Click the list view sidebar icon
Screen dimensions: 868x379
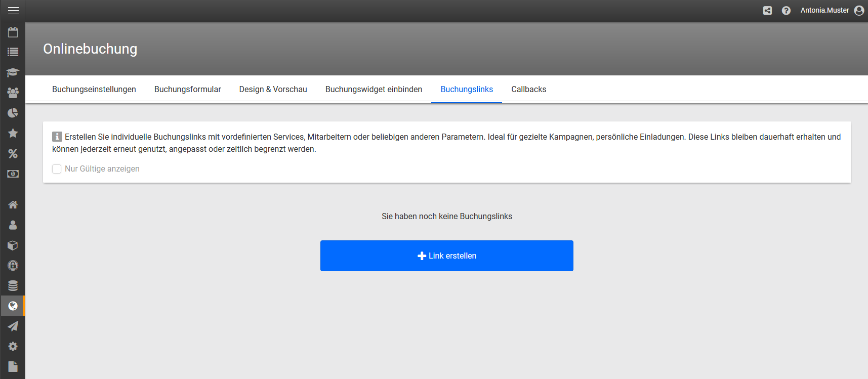click(13, 52)
